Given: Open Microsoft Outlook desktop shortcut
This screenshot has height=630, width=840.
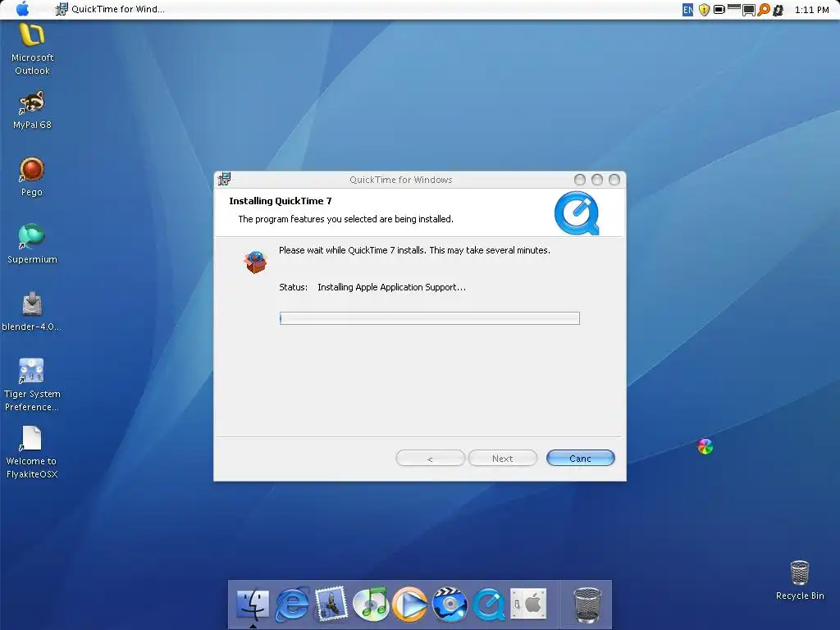Looking at the screenshot, I should click(x=32, y=49).
